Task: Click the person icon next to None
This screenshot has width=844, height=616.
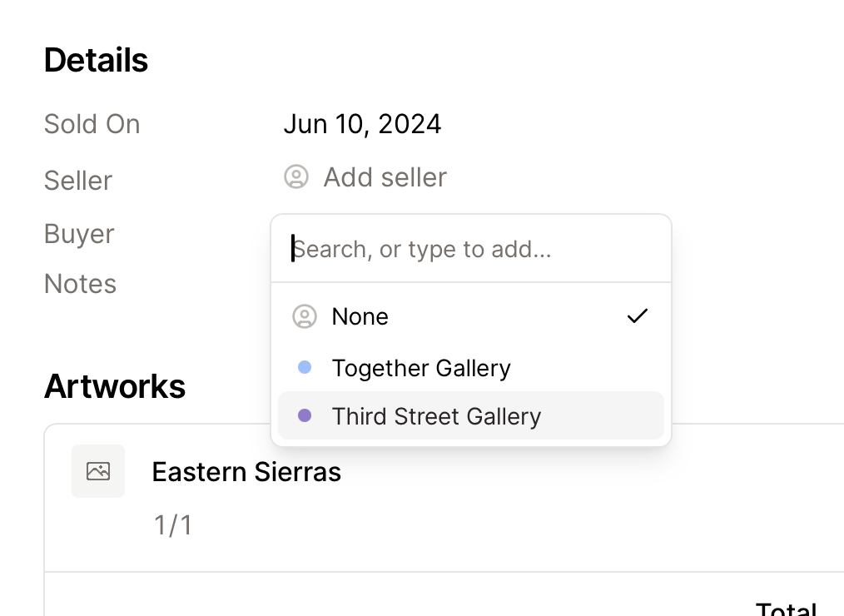Action: (305, 316)
